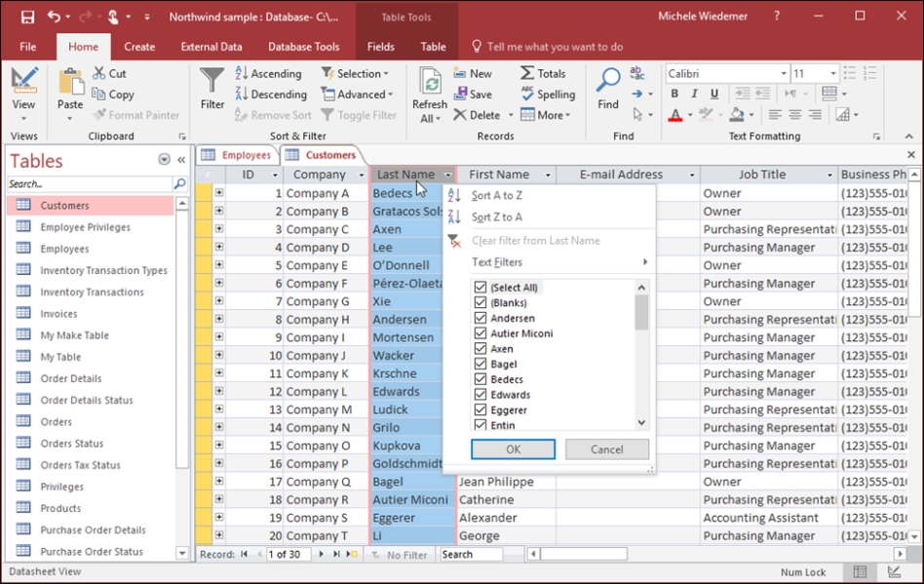Click the Refresh All icon
The image size is (924, 584).
[430, 81]
